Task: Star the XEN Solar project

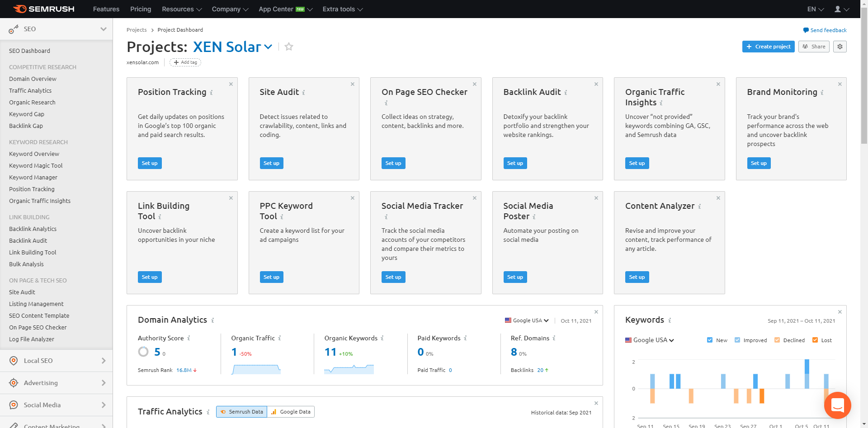Action: pos(289,47)
